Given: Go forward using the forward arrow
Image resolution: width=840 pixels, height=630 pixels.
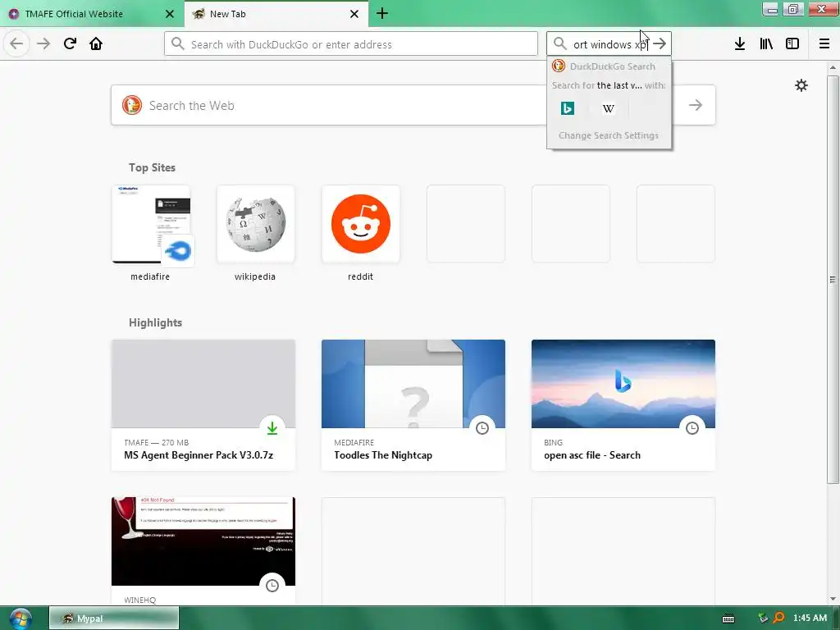Looking at the screenshot, I should click(43, 43).
